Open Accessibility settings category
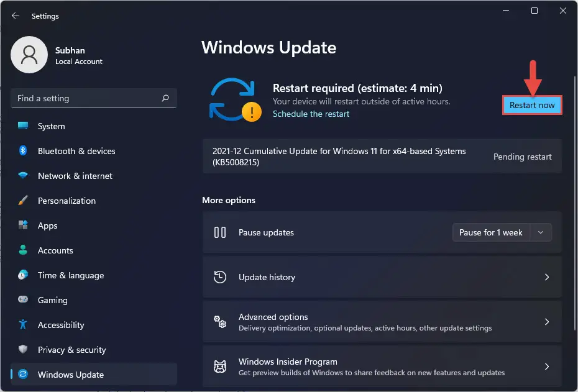This screenshot has height=392, width=578. (x=60, y=325)
